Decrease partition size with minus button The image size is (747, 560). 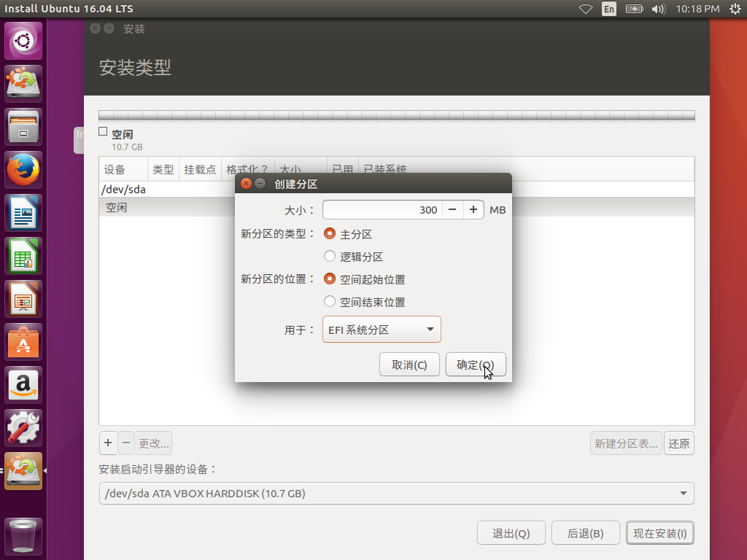pyautogui.click(x=452, y=210)
